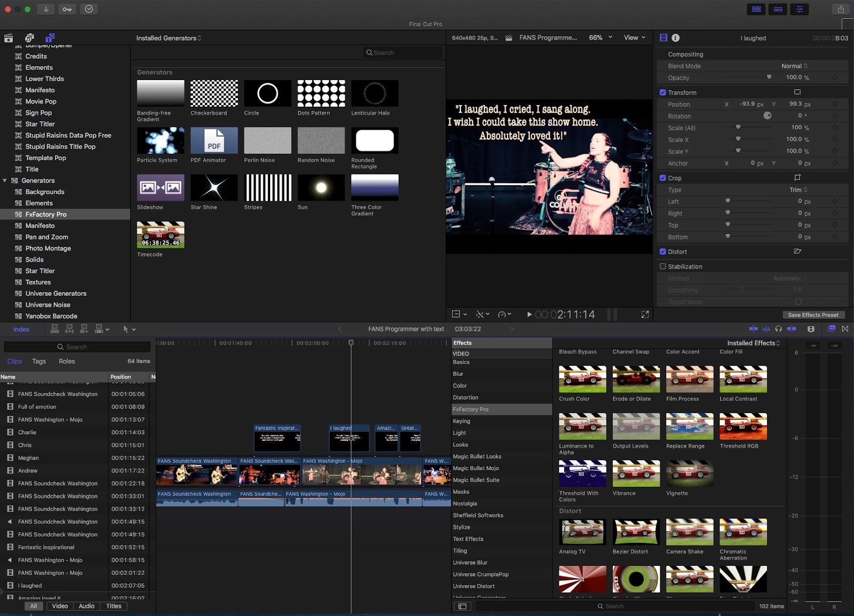
Task: Open Installed Effects dropdown
Action: [x=753, y=343]
